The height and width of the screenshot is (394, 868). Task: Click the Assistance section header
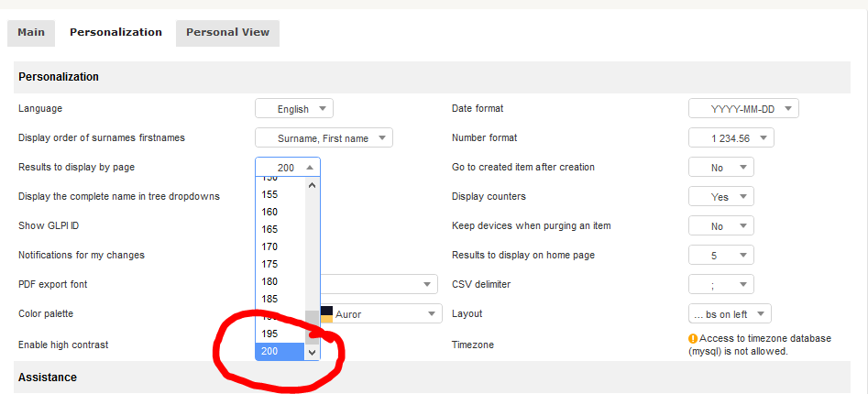[x=432, y=378]
